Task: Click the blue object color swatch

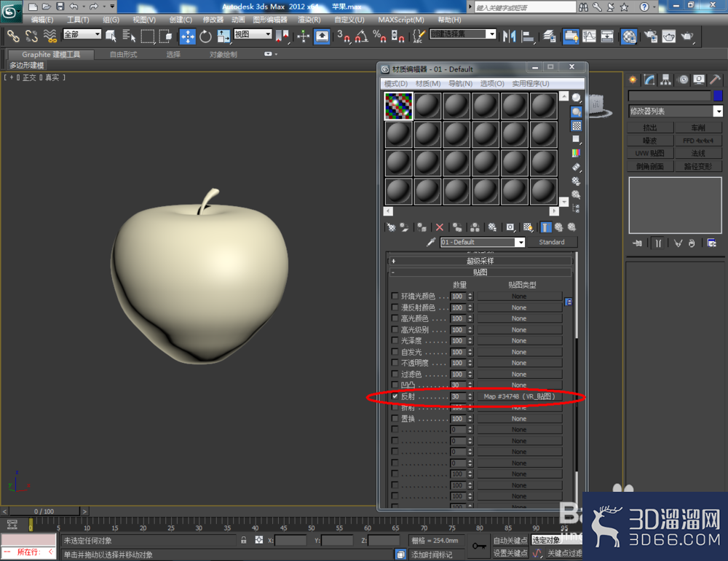Action: 718,95
